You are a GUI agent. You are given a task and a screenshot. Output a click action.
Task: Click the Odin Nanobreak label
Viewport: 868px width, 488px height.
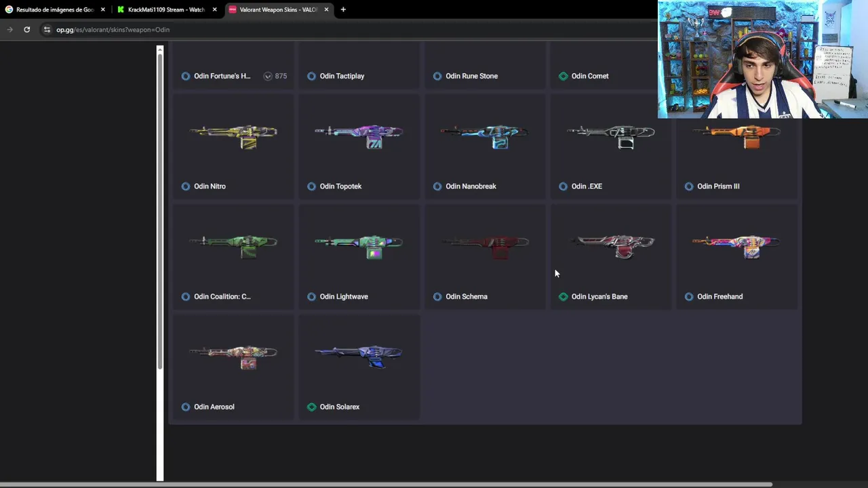(471, 186)
